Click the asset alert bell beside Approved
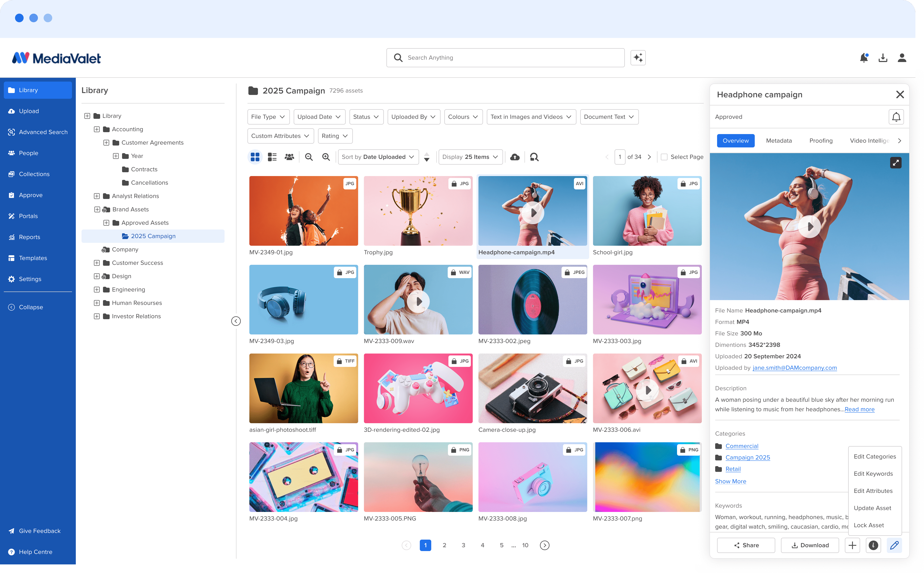The height and width of the screenshot is (573, 924). [896, 117]
